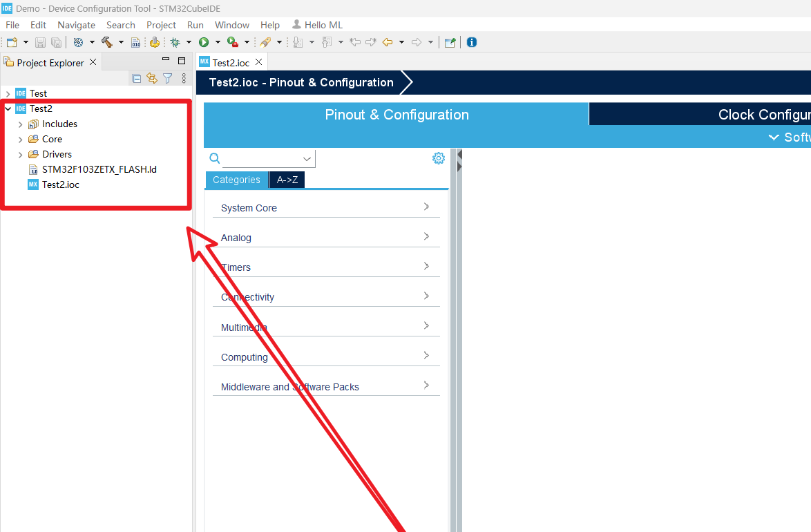
Task: Minimize the Project Explorer panel
Action: pos(166,60)
